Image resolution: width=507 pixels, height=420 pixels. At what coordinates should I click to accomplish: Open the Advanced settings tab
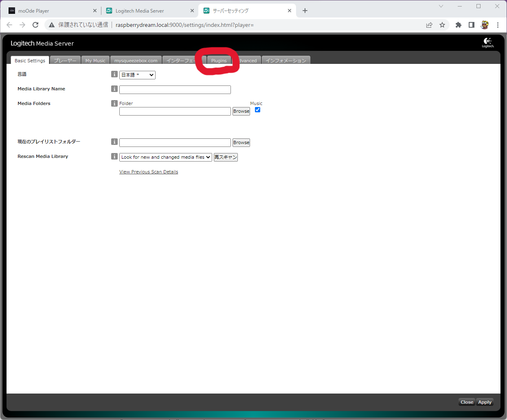tap(246, 60)
